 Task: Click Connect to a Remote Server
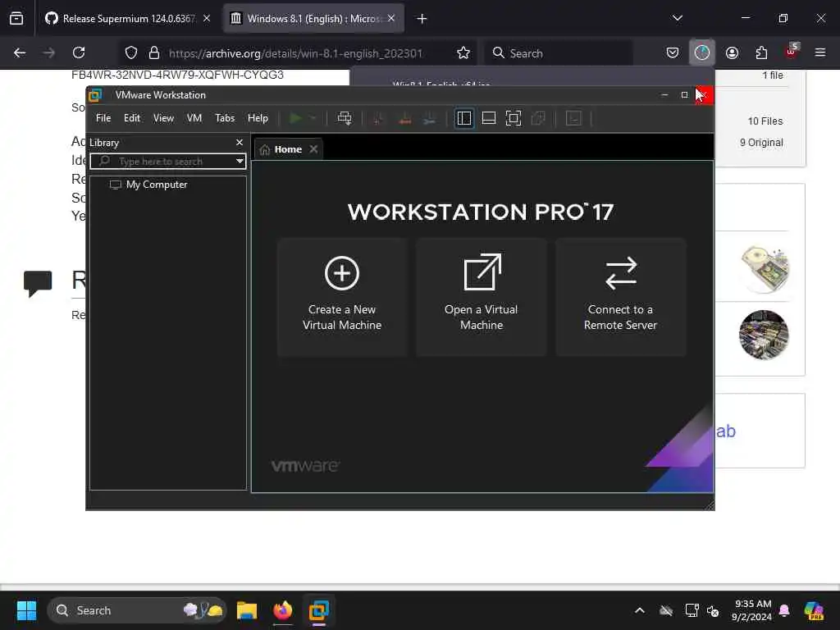click(x=620, y=297)
